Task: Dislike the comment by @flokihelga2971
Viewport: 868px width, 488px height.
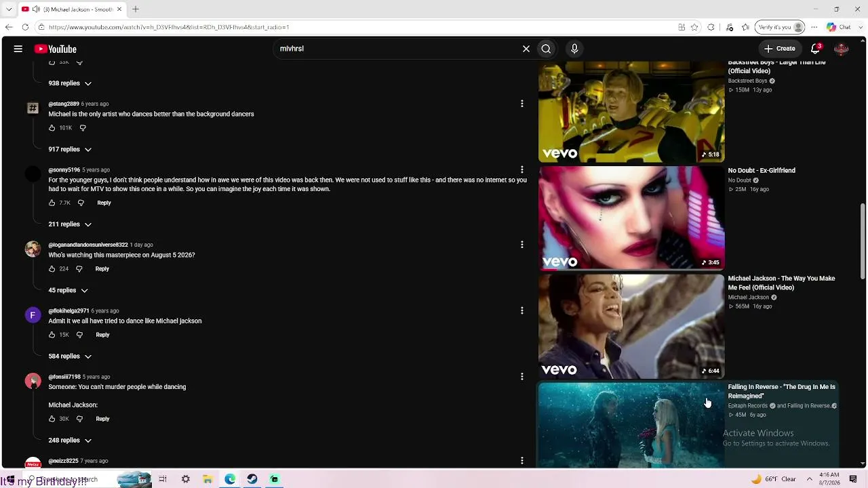Action: tap(79, 335)
